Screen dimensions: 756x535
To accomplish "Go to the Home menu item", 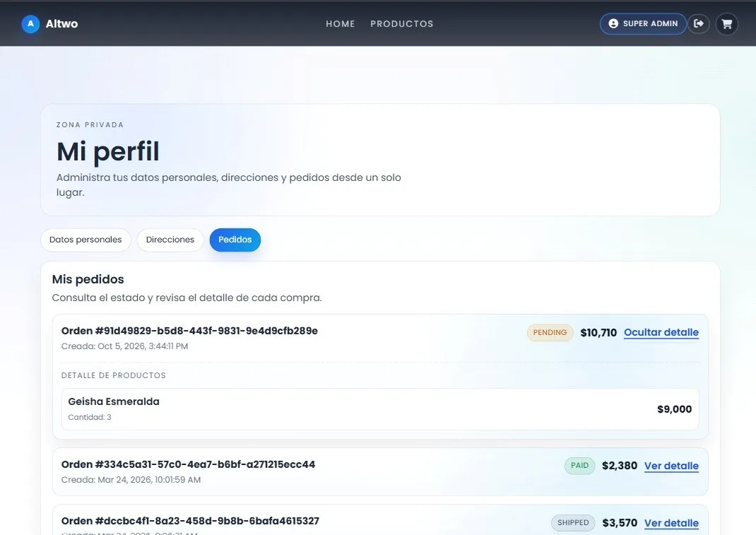I will coord(340,23).
